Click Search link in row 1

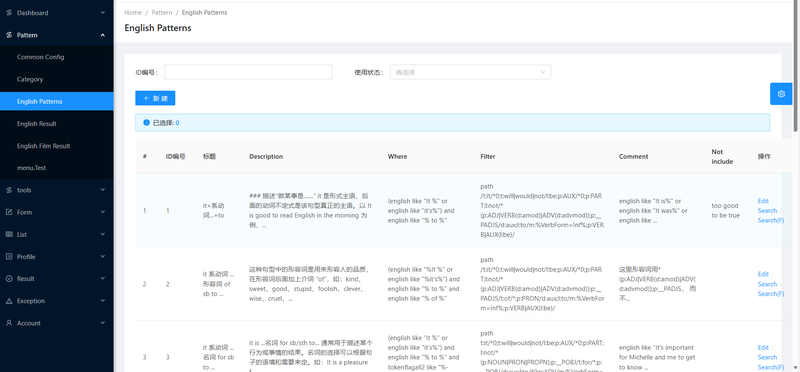coord(767,211)
